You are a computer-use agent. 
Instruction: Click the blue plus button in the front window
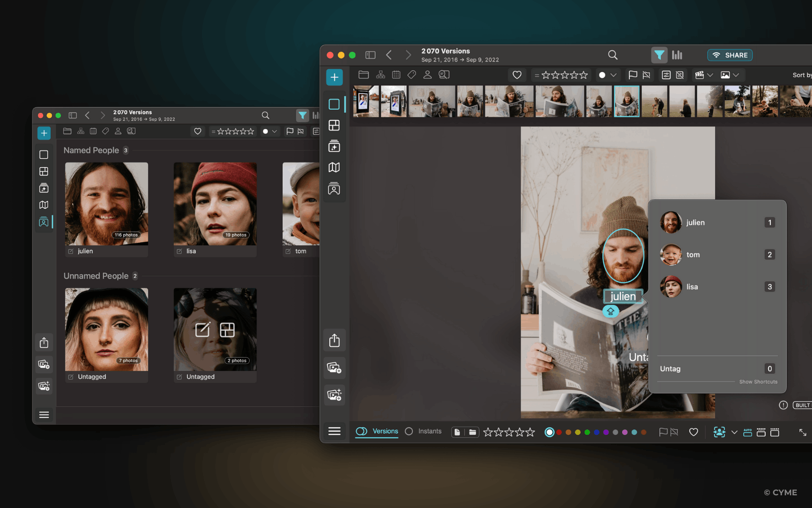(334, 77)
